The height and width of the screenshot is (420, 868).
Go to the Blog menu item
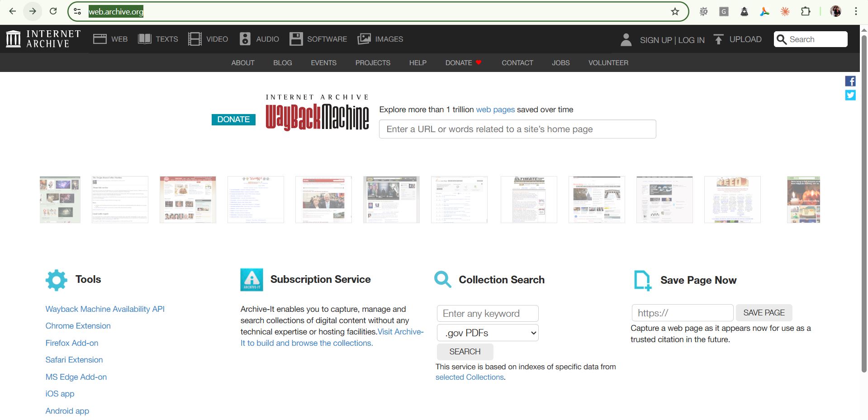tap(282, 63)
